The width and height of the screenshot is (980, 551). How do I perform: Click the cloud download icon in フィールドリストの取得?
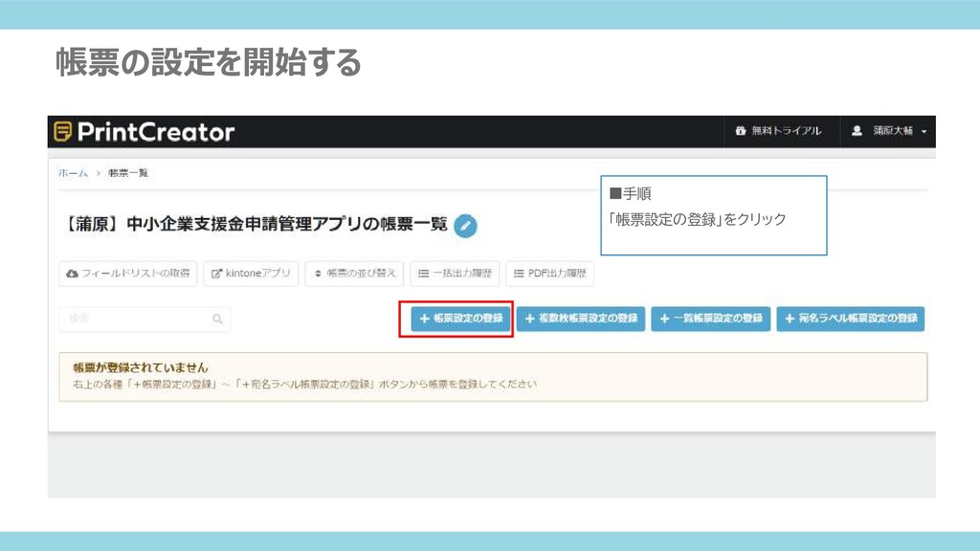coord(73,274)
